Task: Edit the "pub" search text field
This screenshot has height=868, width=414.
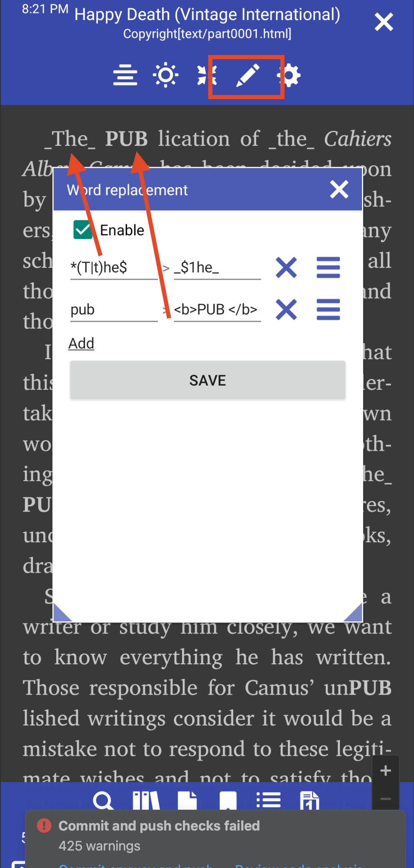Action: pyautogui.click(x=114, y=310)
